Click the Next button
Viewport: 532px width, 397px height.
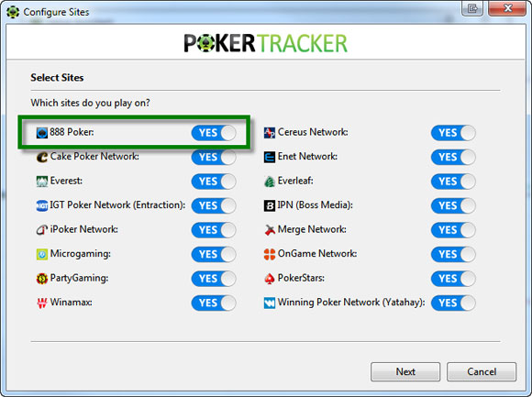click(405, 372)
